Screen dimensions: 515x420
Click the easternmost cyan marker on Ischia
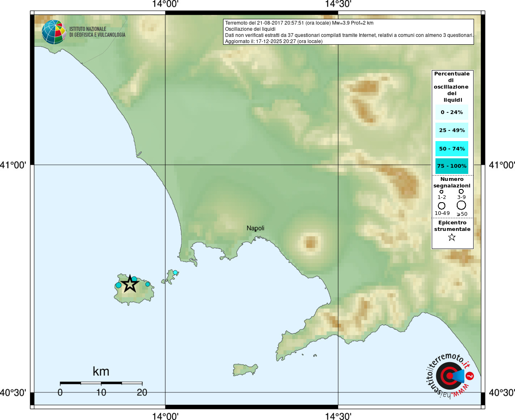148,284
